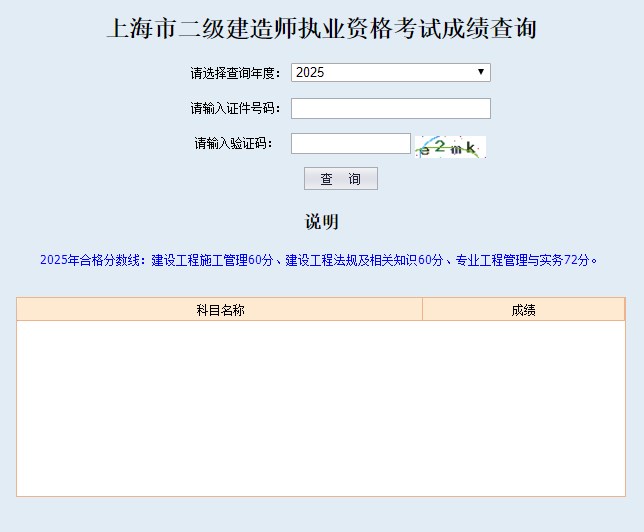Image resolution: width=644 pixels, height=532 pixels.
Task: Click the 建设工程法规及相关知识60分 text
Action: (x=364, y=260)
